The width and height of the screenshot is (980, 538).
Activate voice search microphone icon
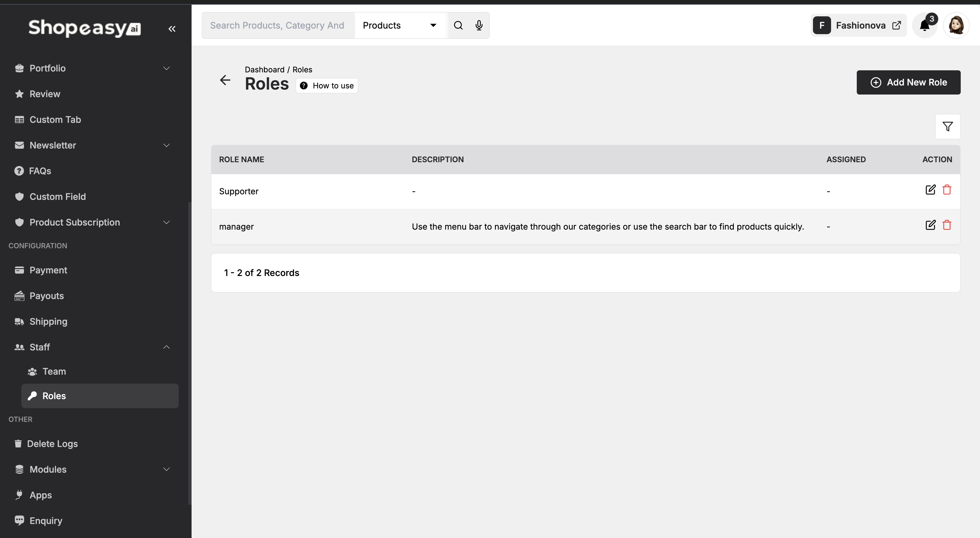(479, 25)
